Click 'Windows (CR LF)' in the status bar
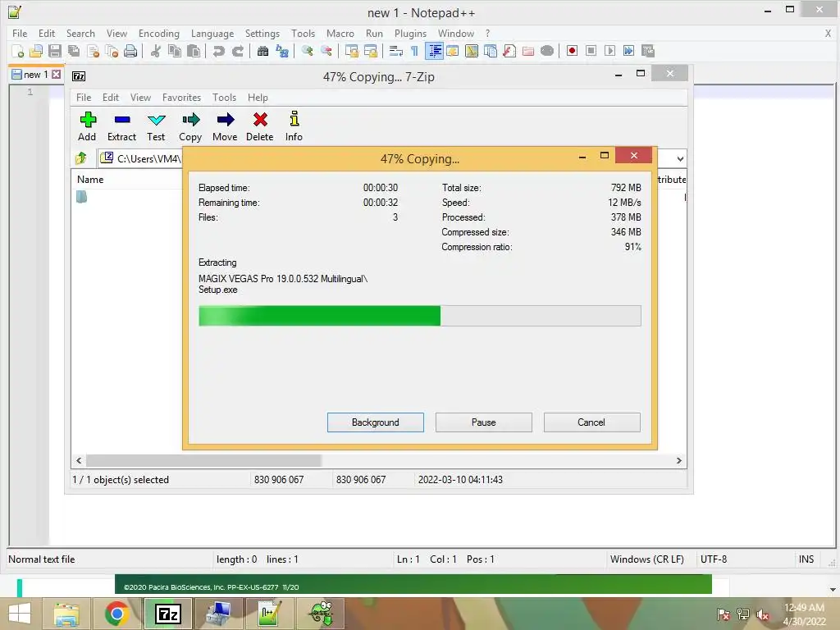The width and height of the screenshot is (840, 630). 646,559
